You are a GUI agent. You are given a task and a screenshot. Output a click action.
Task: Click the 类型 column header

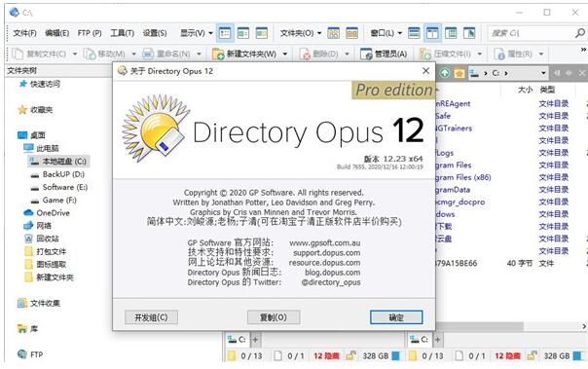[x=547, y=90]
